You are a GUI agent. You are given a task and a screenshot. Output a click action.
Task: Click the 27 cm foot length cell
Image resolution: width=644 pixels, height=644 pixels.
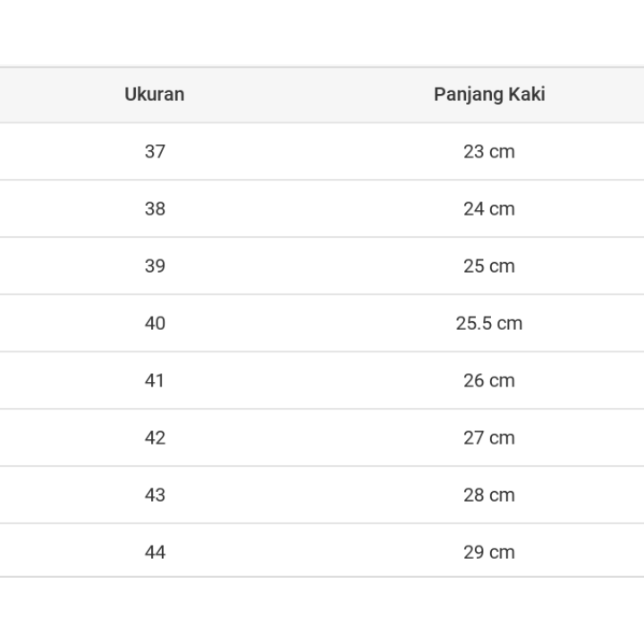point(489,437)
